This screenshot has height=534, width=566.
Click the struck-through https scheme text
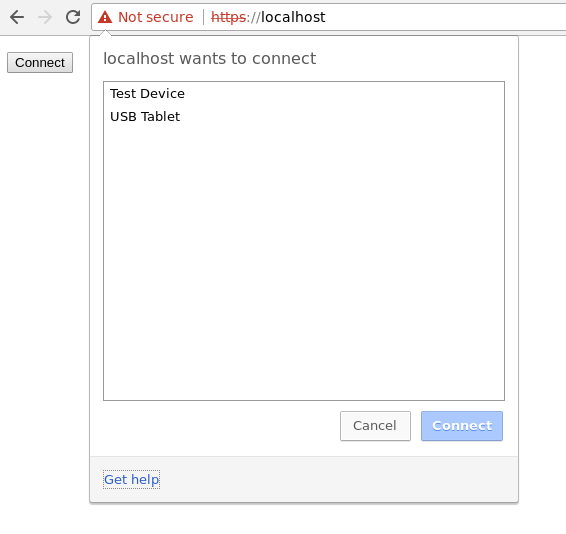click(228, 17)
